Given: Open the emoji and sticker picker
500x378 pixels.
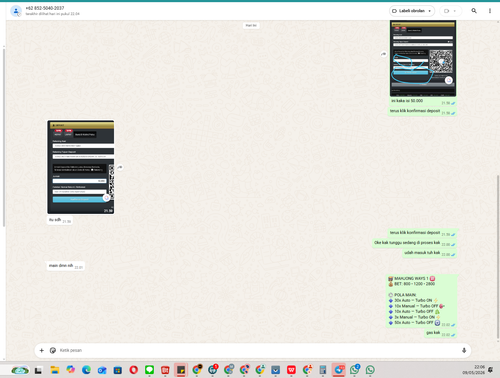Looking at the screenshot, I should (x=53, y=350).
